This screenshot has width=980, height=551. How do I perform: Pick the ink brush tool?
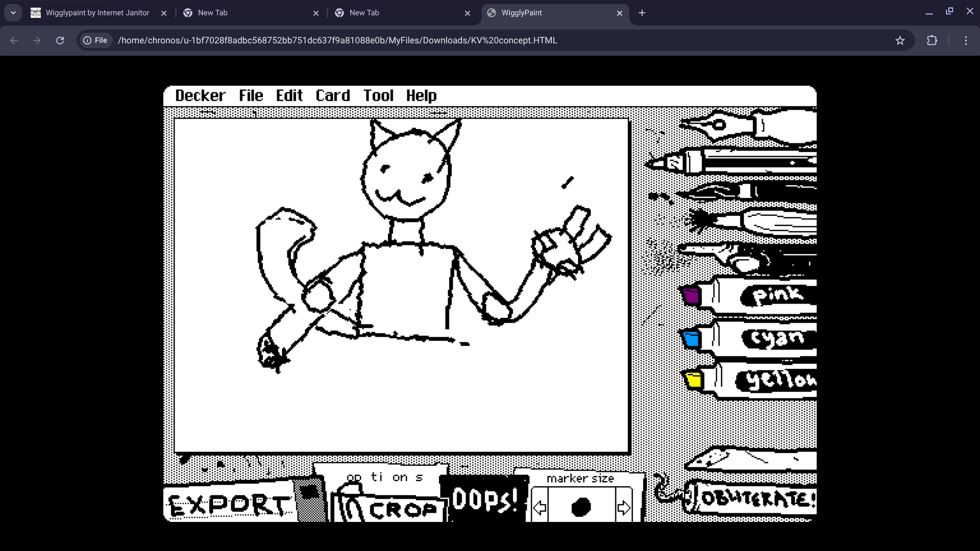click(x=745, y=192)
